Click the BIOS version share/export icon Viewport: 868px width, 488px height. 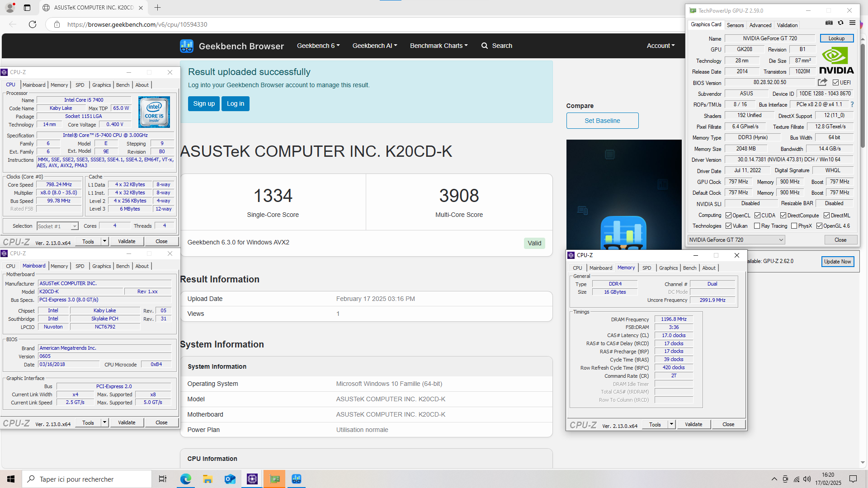822,82
